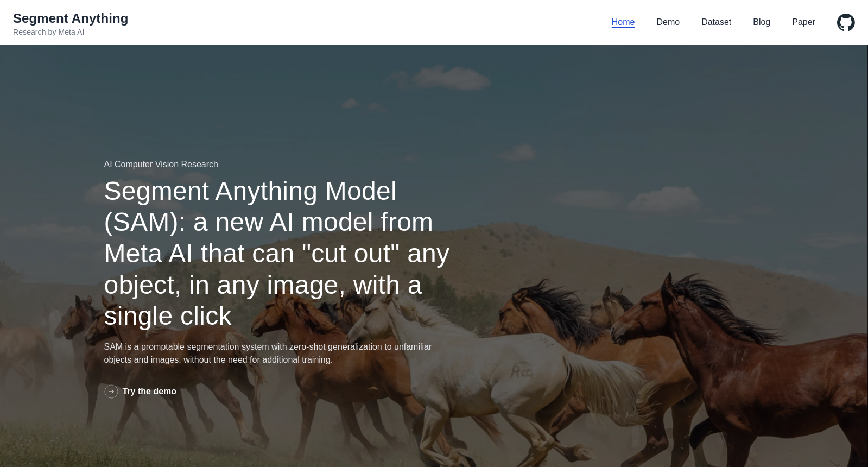868x467 pixels.
Task: Click the circled arrow icon beside Try the demo
Action: [111, 392]
